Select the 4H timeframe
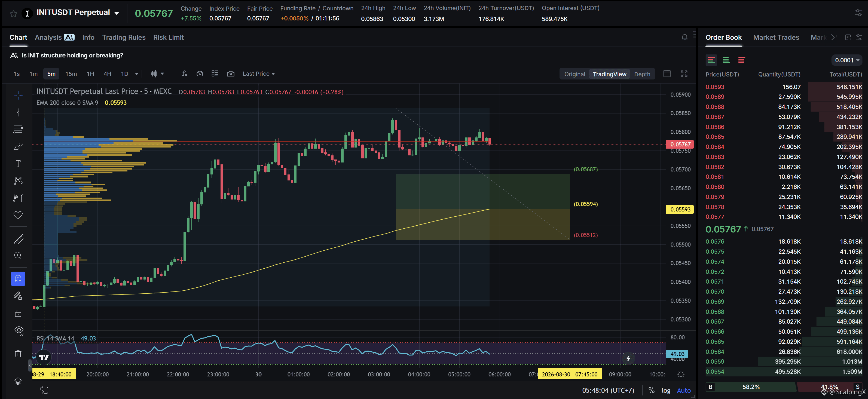The width and height of the screenshot is (868, 399). click(107, 74)
